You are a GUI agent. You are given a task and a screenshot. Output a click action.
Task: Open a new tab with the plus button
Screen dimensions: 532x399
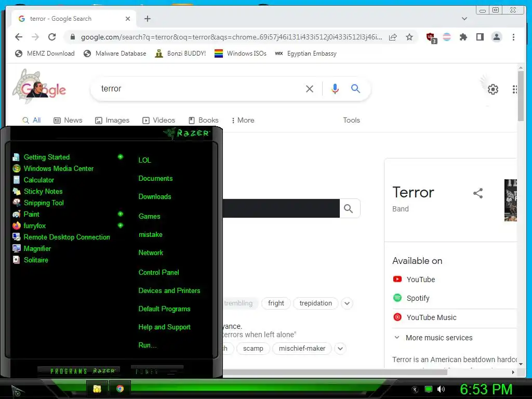pos(147,19)
